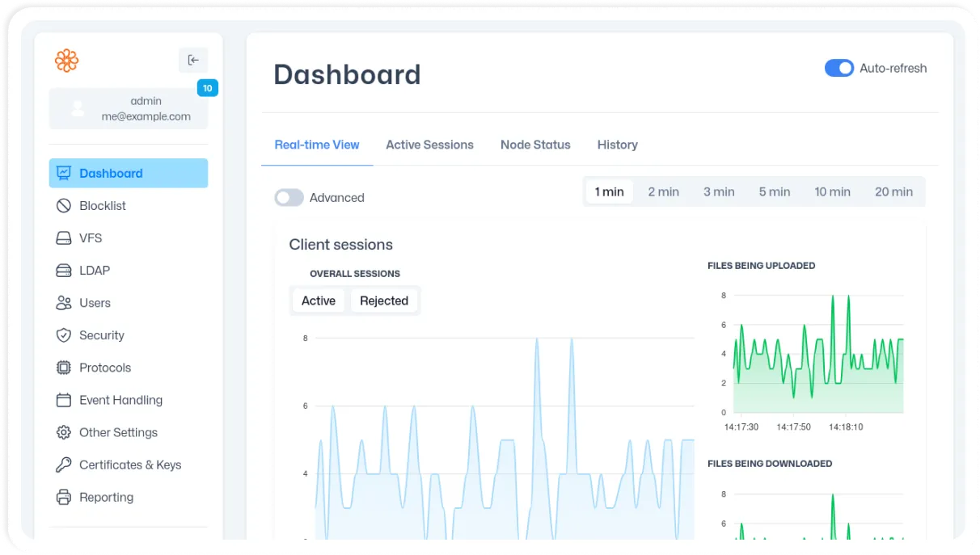Open the Security section

102,334
